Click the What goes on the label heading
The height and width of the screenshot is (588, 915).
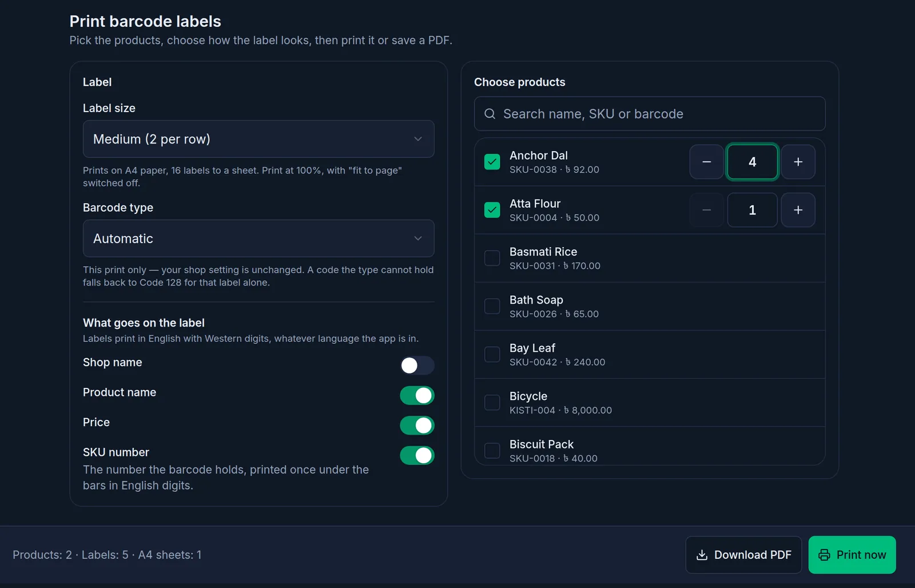click(144, 323)
